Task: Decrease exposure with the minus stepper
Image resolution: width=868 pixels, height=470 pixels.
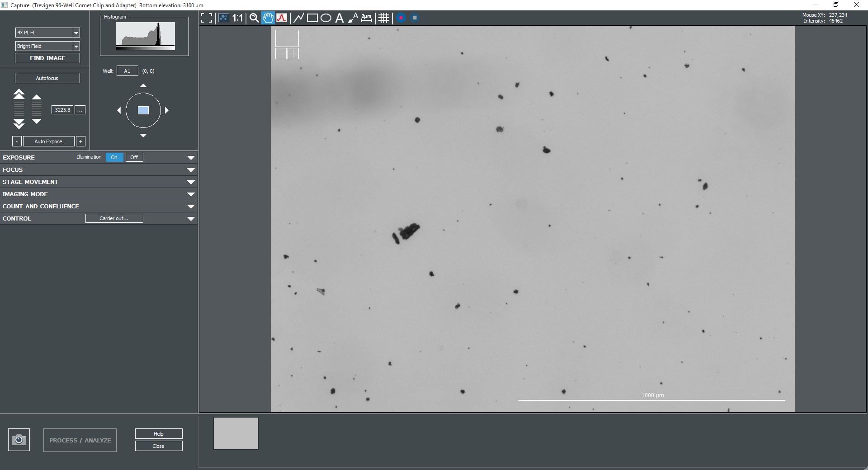Action: coord(17,141)
